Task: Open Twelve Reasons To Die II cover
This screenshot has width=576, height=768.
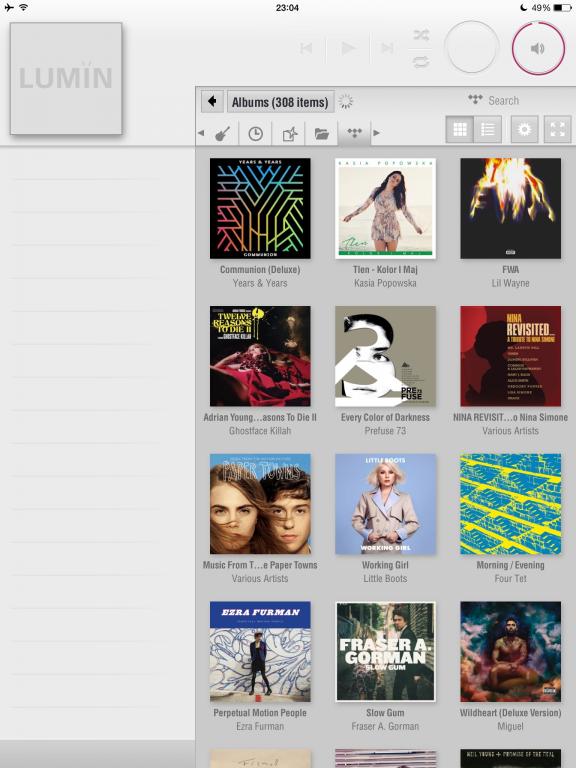Action: (260, 356)
